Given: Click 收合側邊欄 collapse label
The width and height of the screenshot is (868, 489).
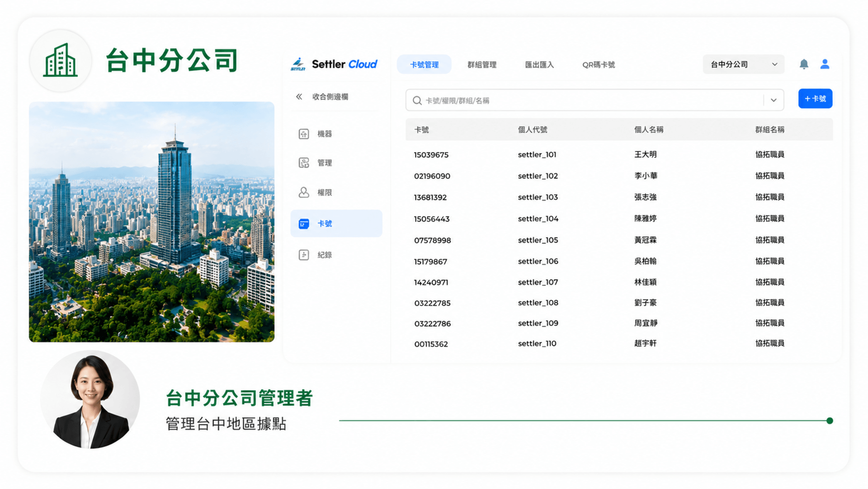Looking at the screenshot, I should tap(330, 97).
